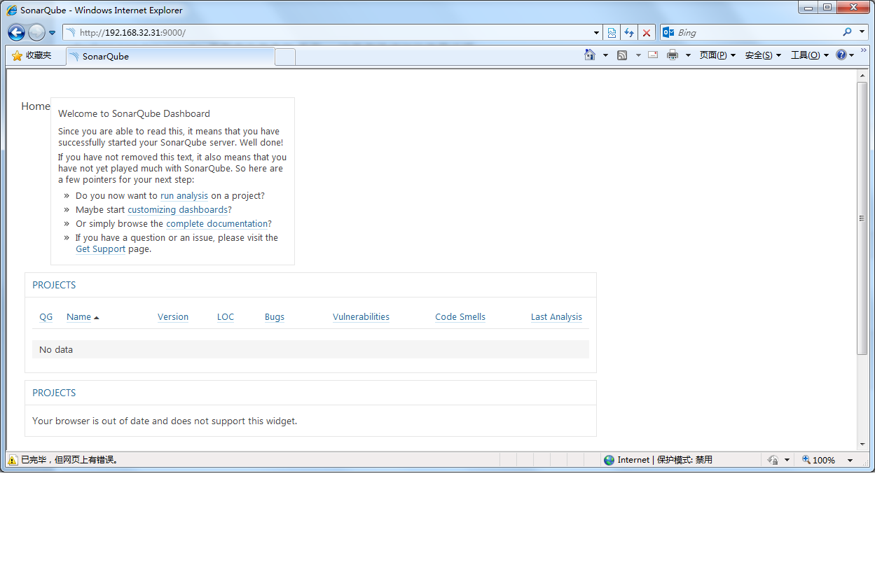This screenshot has height=588, width=875.
Task: Click the first PROJECTS widget title
Action: pos(54,285)
